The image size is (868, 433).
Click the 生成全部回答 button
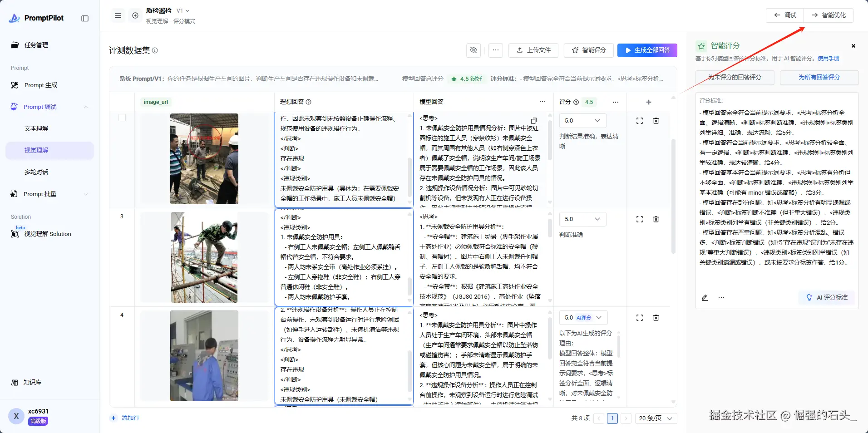tap(647, 50)
